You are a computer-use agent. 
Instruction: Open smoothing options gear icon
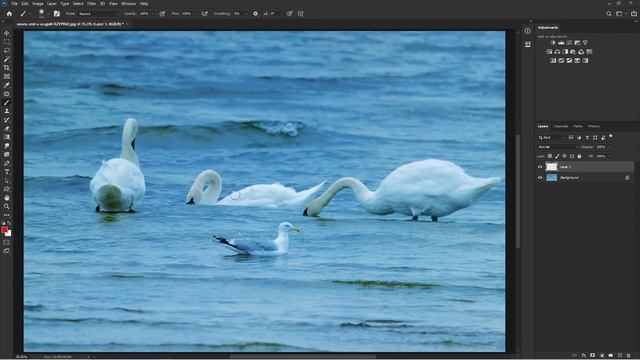point(256,13)
